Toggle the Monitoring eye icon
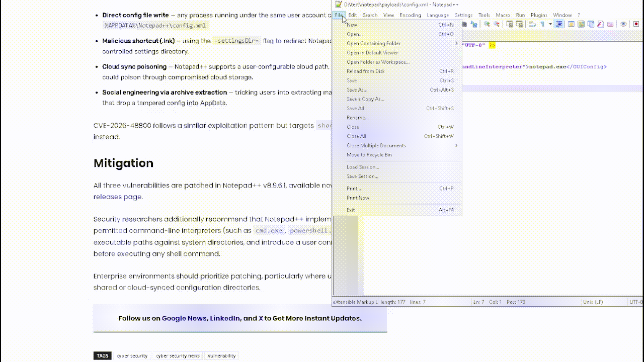644x362 pixels. click(x=623, y=24)
